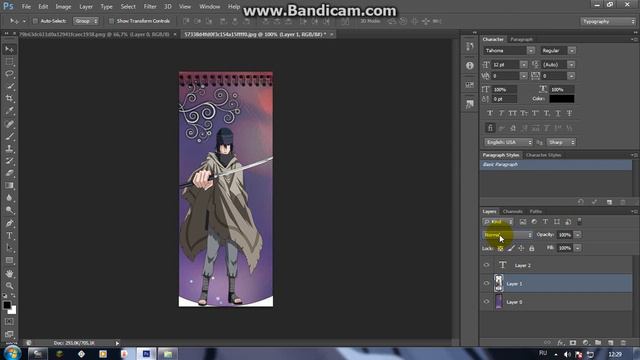Click the Layer 0 thumbnail
The height and width of the screenshot is (360, 640).
click(499, 302)
